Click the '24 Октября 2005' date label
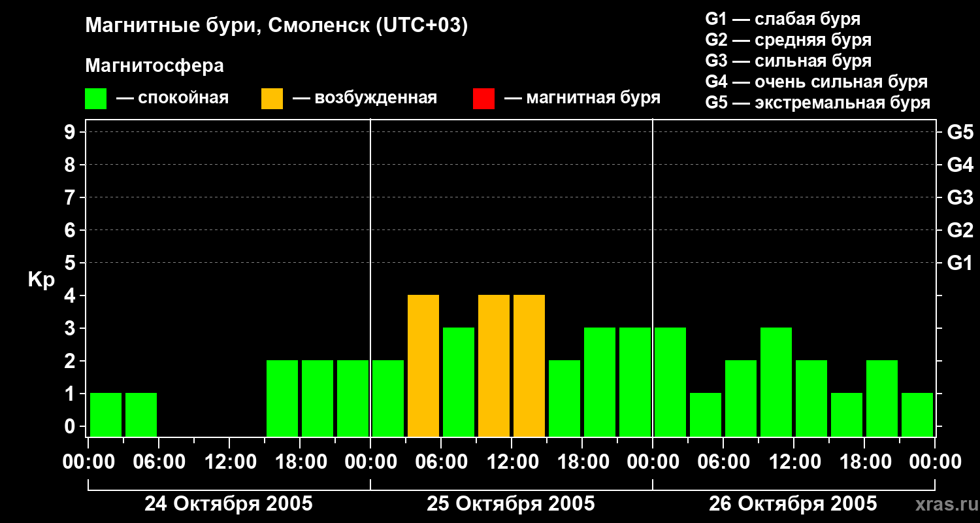980x523 pixels. [229, 503]
